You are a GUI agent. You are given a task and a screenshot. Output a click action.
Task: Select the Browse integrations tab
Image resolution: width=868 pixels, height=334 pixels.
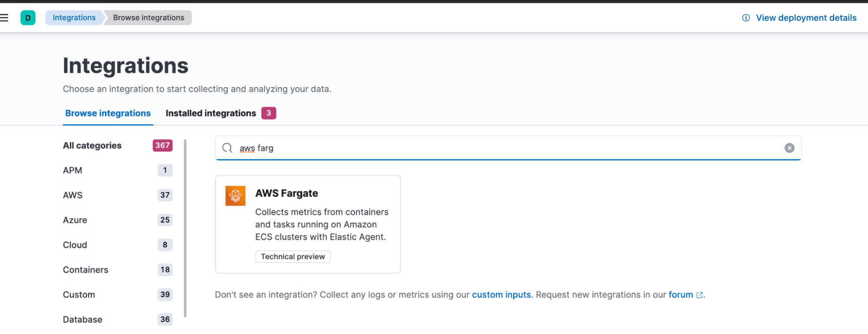point(108,113)
